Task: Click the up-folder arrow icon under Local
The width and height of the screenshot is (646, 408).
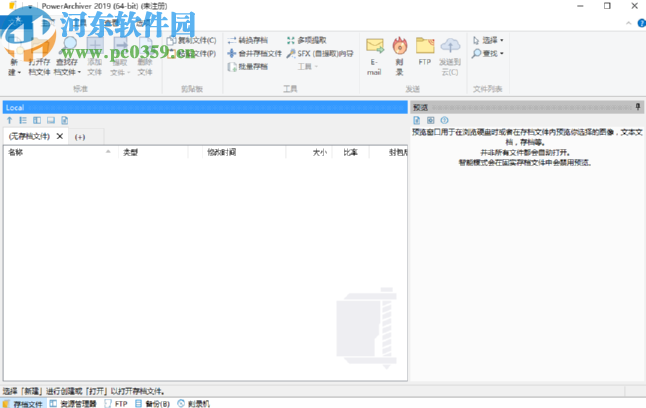Action: pos(9,120)
